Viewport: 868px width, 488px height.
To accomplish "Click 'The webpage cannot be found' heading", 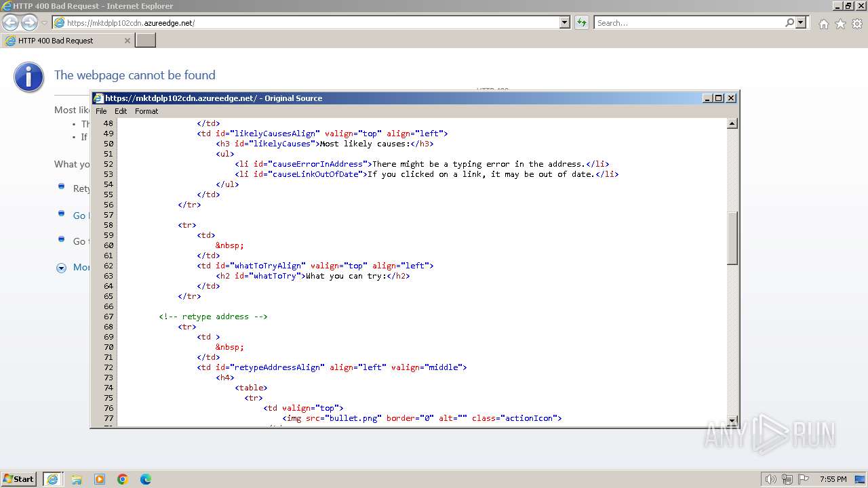I will [x=135, y=75].
